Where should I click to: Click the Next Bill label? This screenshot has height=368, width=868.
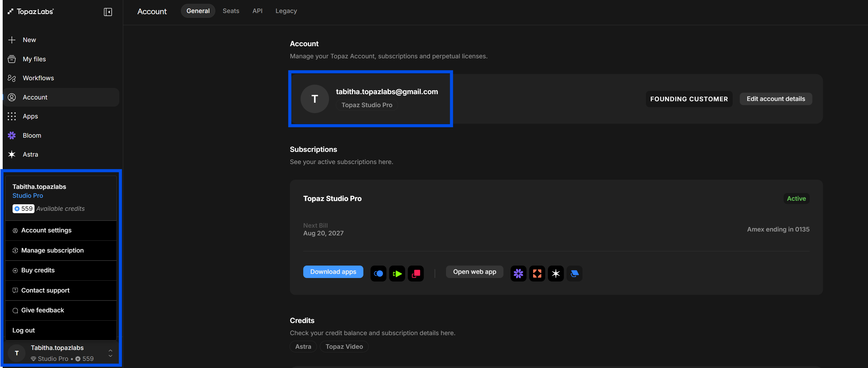(x=315, y=226)
